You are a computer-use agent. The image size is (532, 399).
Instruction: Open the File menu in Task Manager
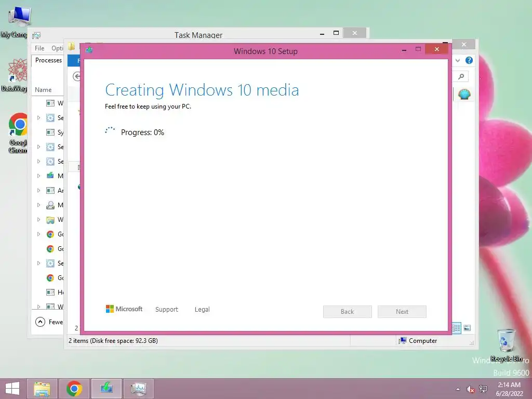39,48
